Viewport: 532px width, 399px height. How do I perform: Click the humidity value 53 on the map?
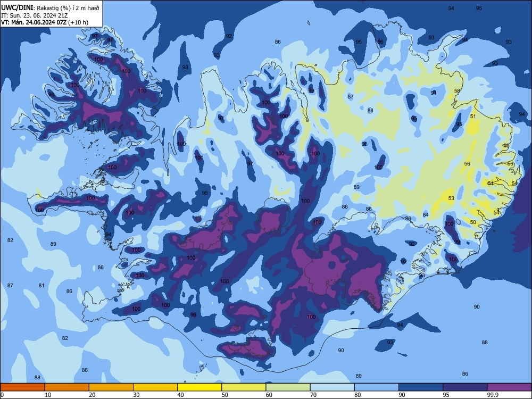point(451,198)
